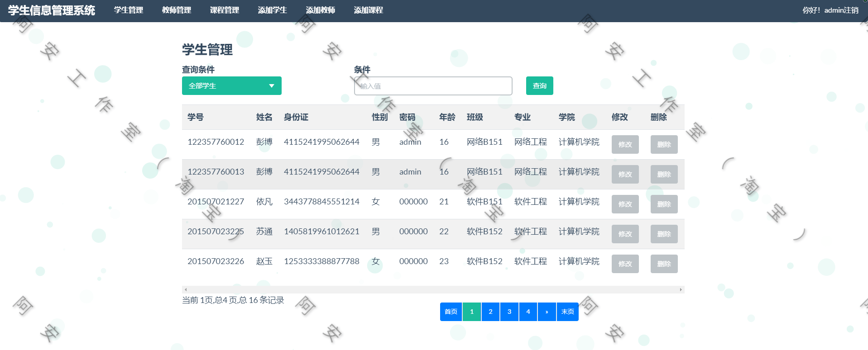868x350 pixels.
Task: Delete the record for 赵玉
Action: (664, 264)
